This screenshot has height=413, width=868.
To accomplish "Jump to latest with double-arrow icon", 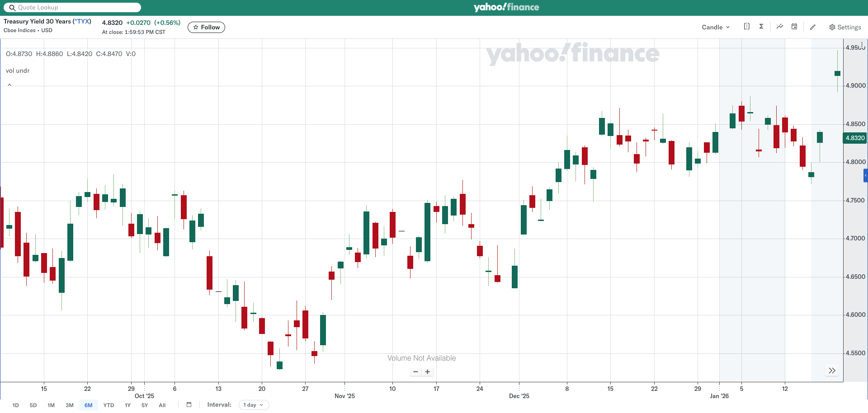I will click(x=832, y=371).
